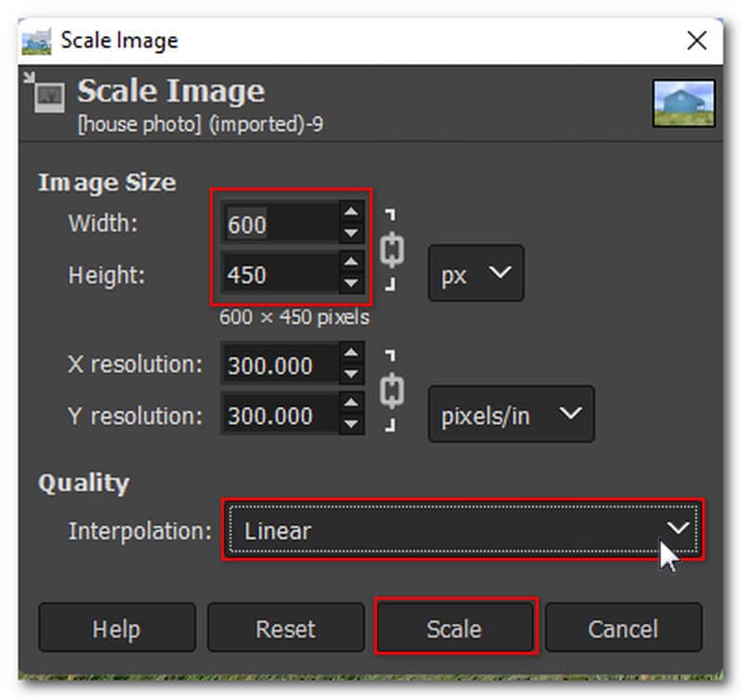Image resolution: width=743 pixels, height=700 pixels.
Task: Open the pixels/in resolution unit dropdown
Action: point(512,414)
